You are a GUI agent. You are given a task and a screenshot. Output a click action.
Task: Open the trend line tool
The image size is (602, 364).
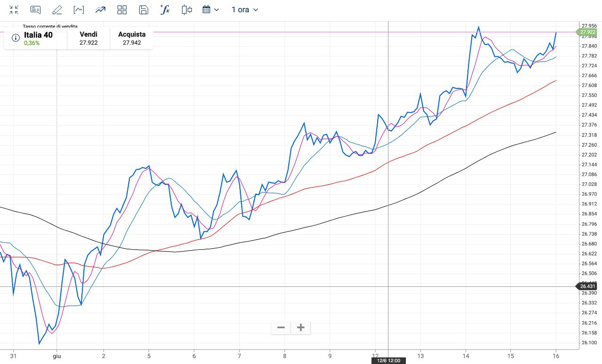(100, 9)
